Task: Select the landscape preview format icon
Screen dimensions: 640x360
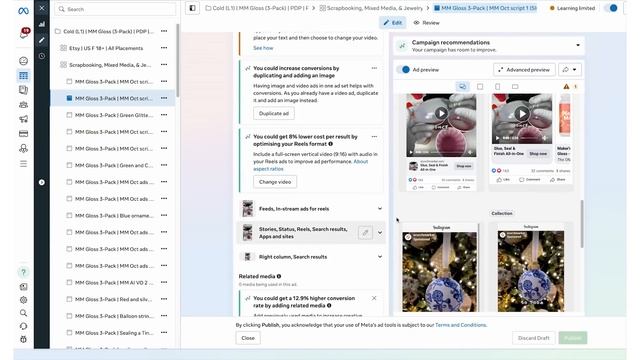Action: [x=515, y=87]
